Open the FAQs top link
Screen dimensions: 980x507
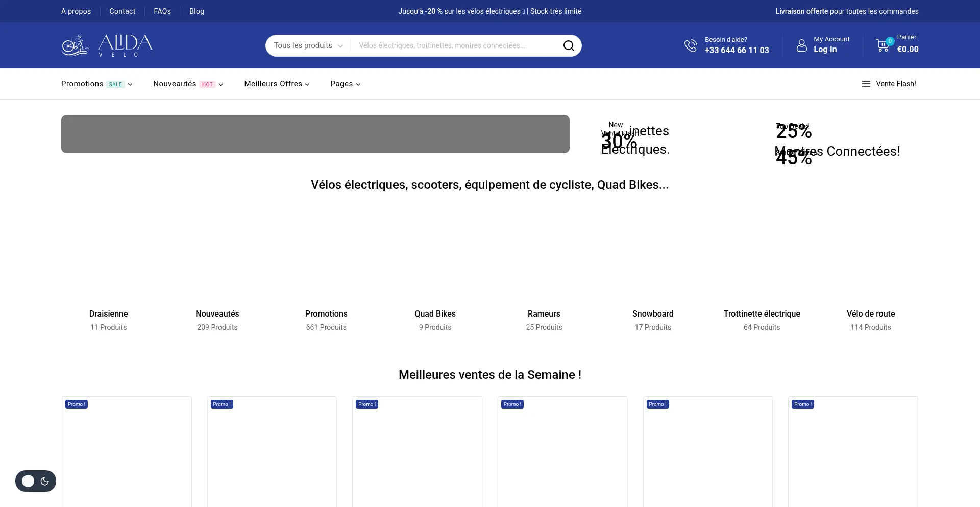(x=162, y=11)
